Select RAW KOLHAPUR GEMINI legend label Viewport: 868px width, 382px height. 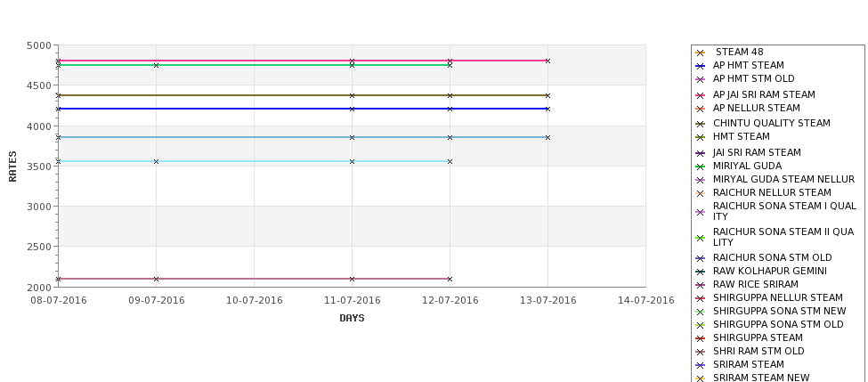point(770,272)
